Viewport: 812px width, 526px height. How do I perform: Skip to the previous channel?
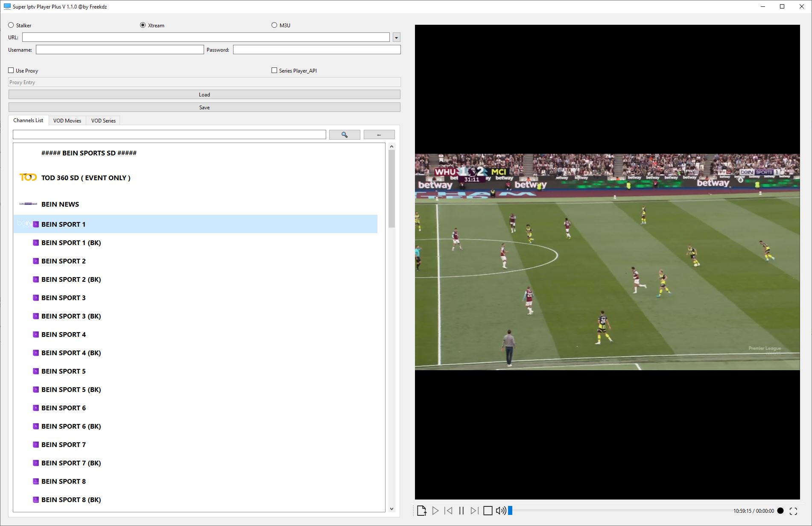448,511
